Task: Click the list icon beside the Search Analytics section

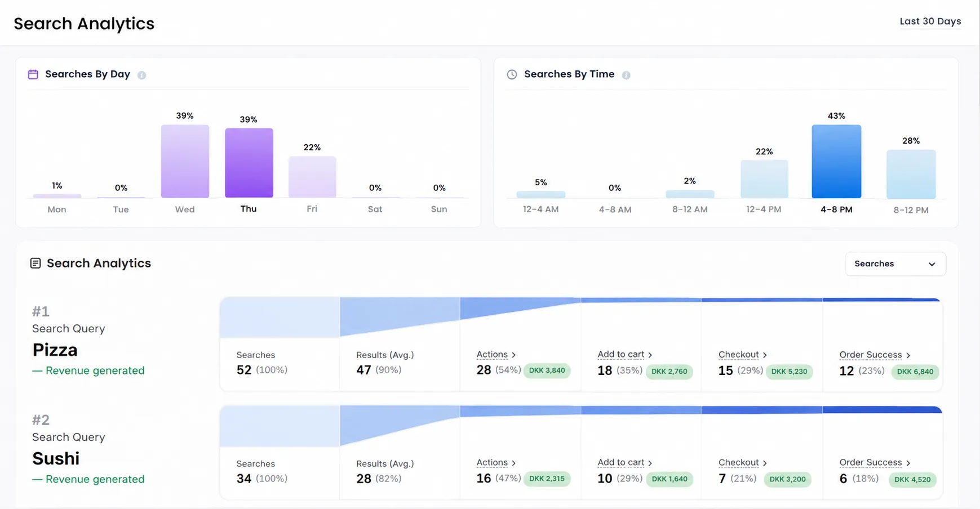Action: [x=36, y=263]
